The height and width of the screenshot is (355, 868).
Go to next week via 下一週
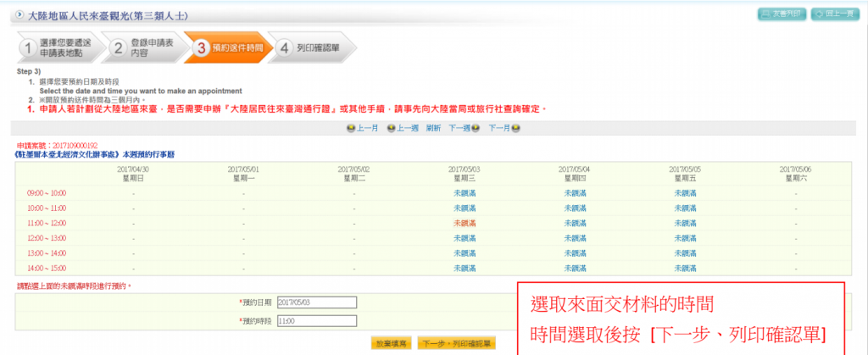[464, 128]
